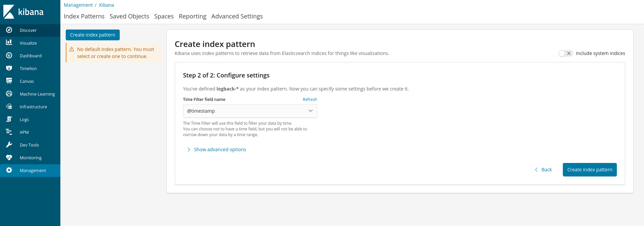Open Dashboard via gauge icon
Image resolution: width=644 pixels, height=226 pixels.
click(x=9, y=55)
